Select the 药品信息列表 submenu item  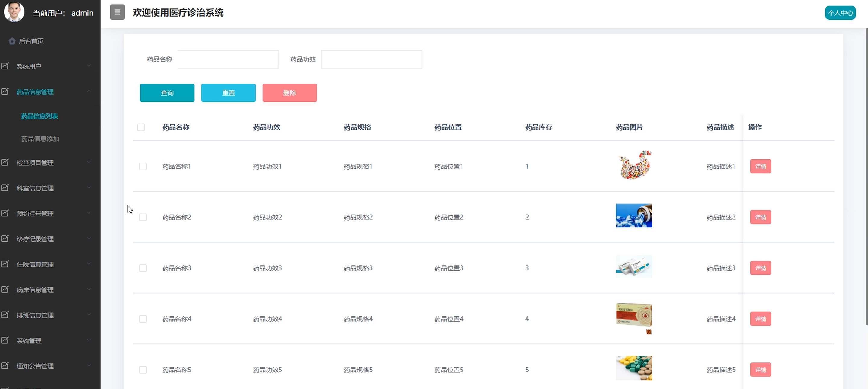[39, 116]
